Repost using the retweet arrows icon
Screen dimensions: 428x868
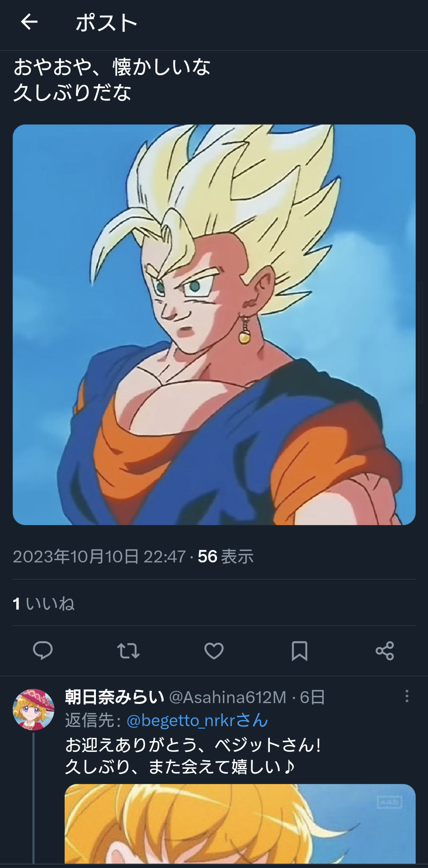coord(128,650)
